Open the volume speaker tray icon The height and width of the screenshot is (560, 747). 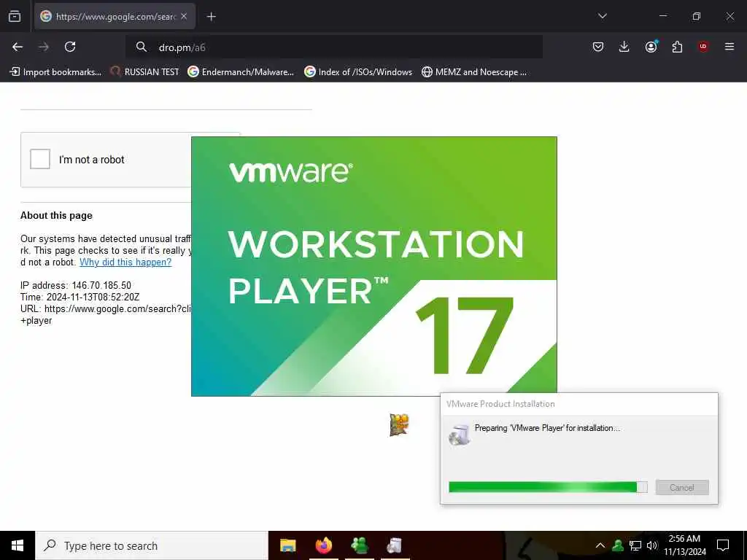(652, 545)
